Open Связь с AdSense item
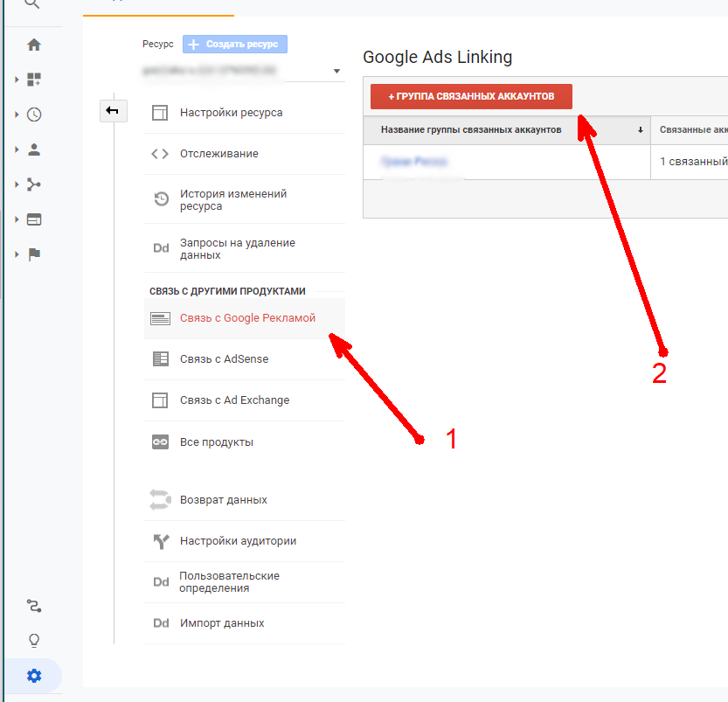This screenshot has height=702, width=728. (x=245, y=359)
